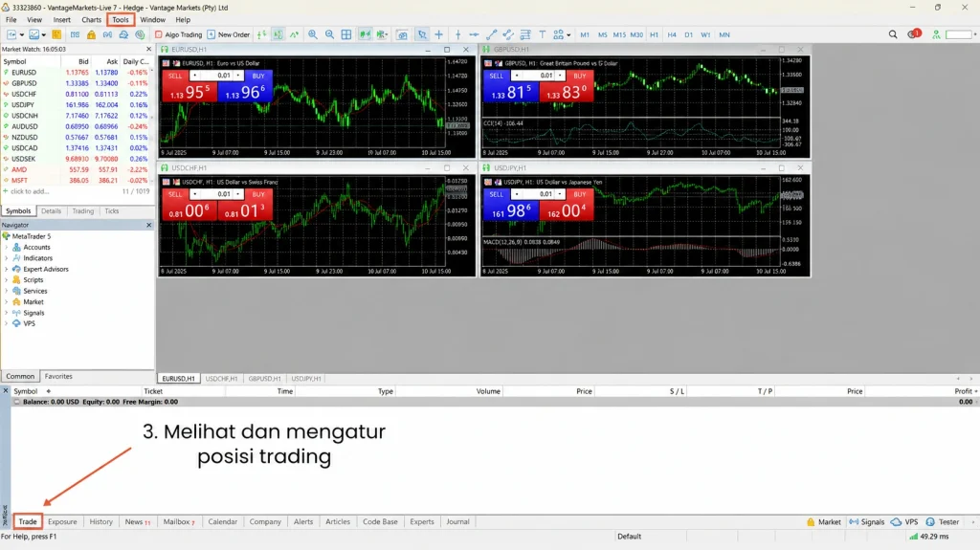Expand the Services node in Navigator
The image size is (980, 550).
[x=7, y=291]
